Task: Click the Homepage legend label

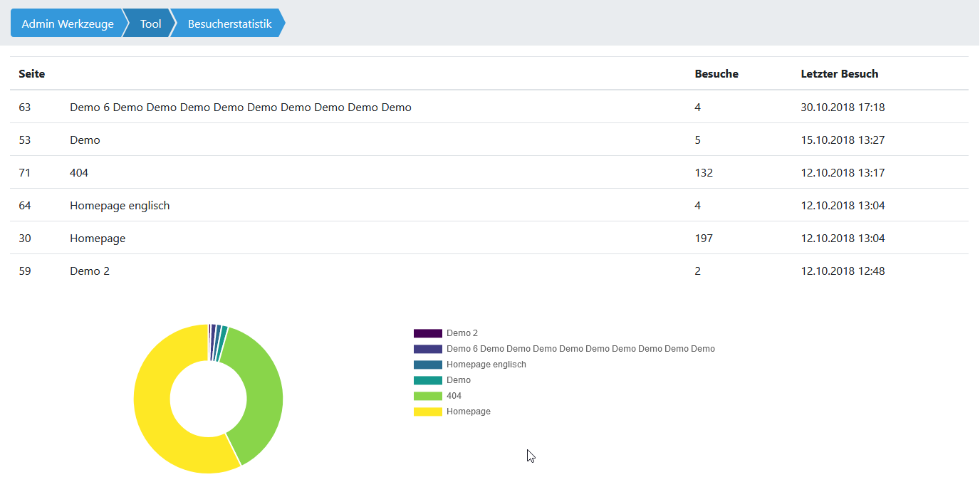Action: (x=469, y=412)
